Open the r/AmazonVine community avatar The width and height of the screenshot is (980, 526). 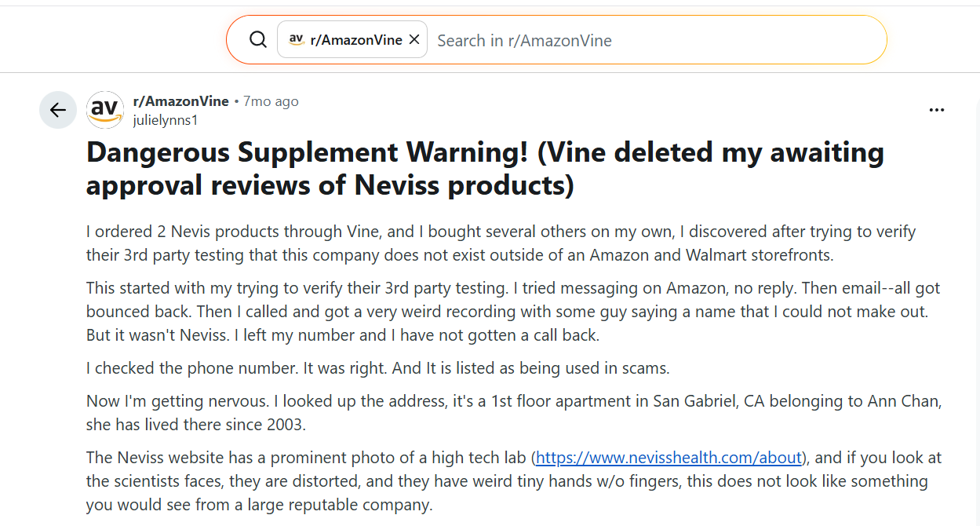pyautogui.click(x=105, y=110)
